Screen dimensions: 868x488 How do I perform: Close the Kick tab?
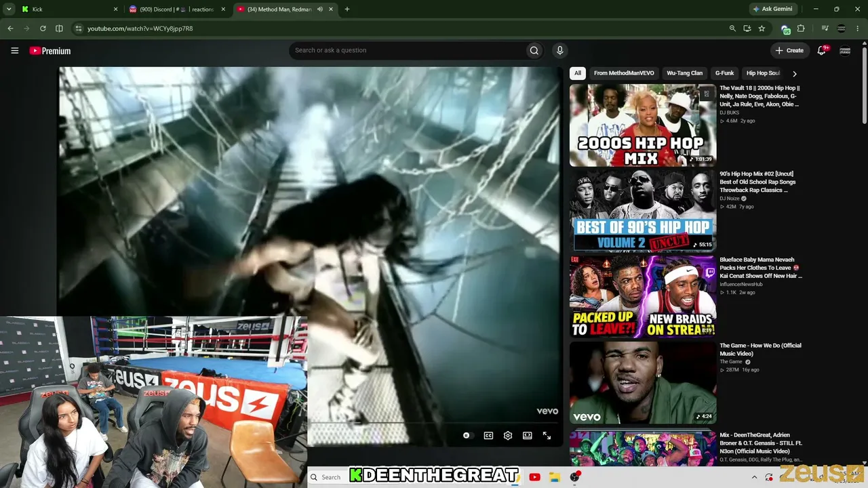(x=115, y=9)
